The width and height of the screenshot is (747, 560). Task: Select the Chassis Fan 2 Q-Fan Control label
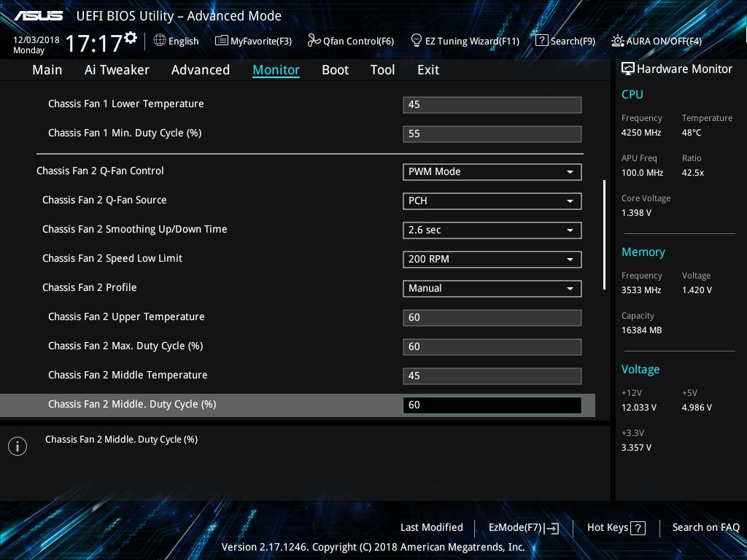pyautogui.click(x=100, y=171)
